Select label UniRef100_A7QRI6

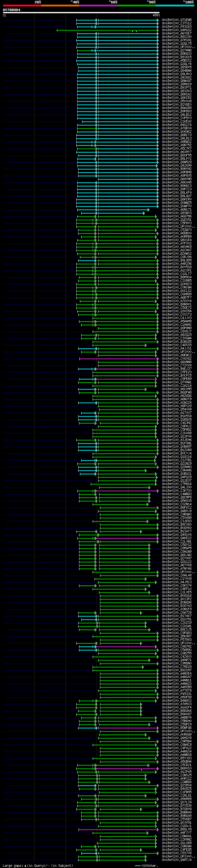coord(177,128)
